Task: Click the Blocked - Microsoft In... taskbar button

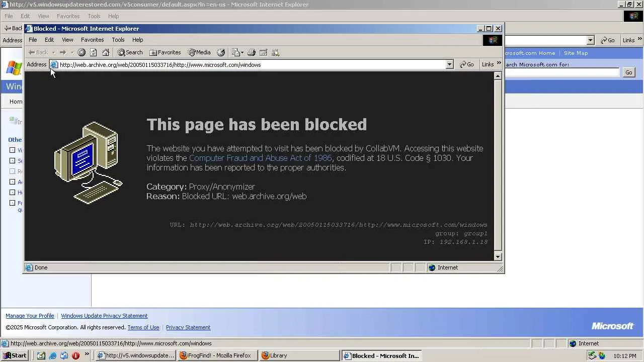Action: point(381,355)
